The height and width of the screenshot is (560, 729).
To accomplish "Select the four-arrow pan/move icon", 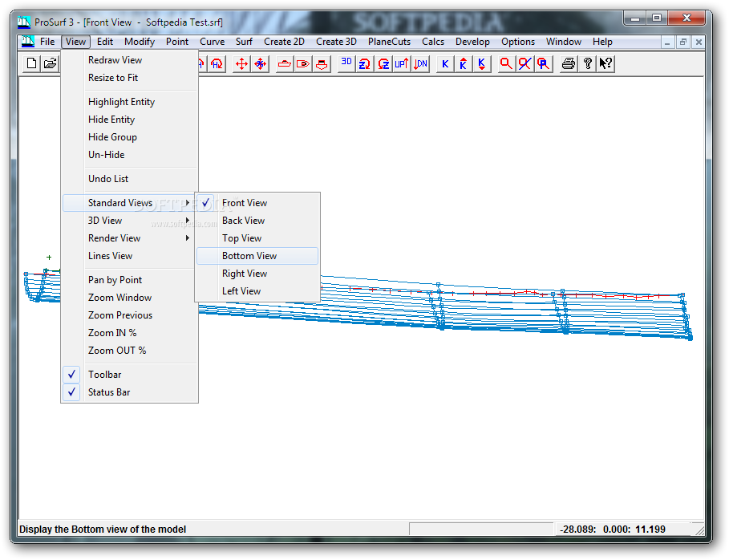I will pos(241,63).
